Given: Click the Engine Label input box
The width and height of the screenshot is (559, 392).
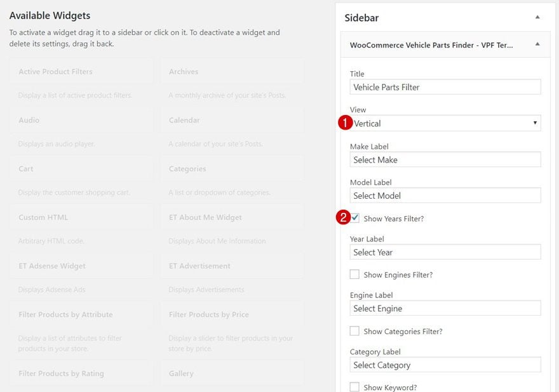Looking at the screenshot, I should 445,308.
